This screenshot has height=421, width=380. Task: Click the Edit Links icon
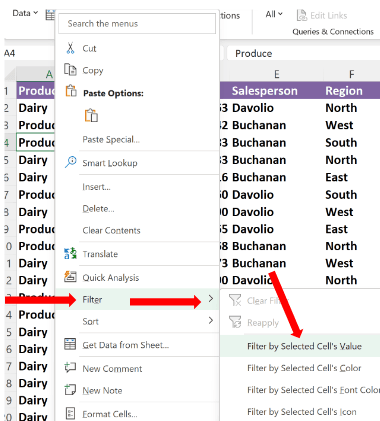tap(302, 15)
